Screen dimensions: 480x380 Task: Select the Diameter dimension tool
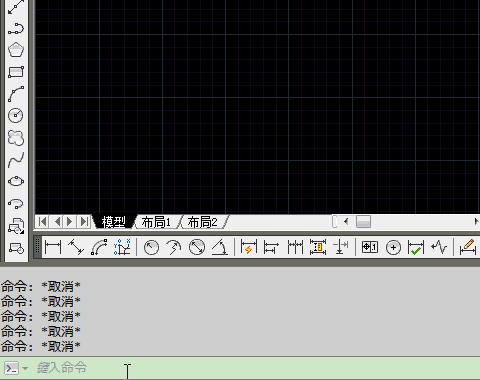click(x=197, y=248)
